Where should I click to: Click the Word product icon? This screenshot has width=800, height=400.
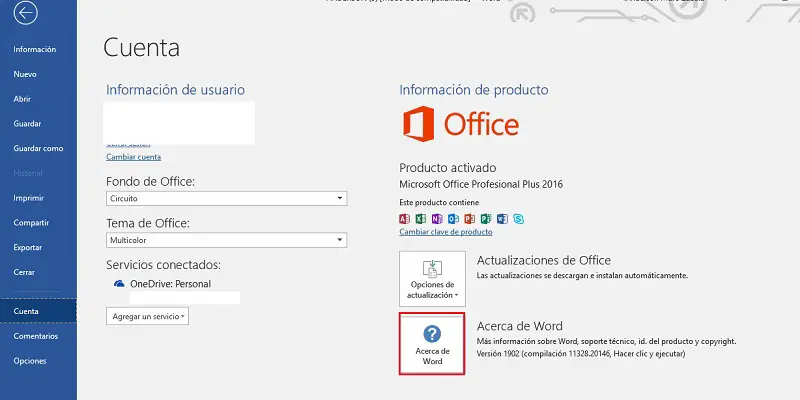tap(502, 219)
